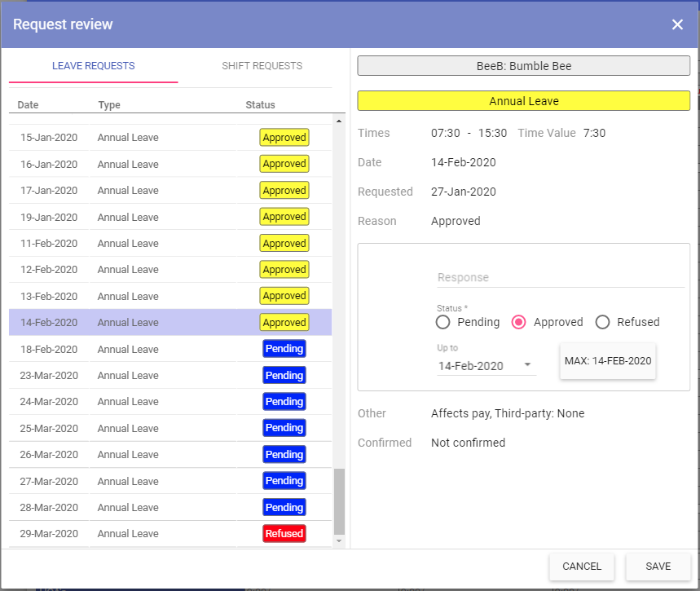Viewport: 700px width, 591px height.
Task: Cancel the request review
Action: (x=582, y=567)
